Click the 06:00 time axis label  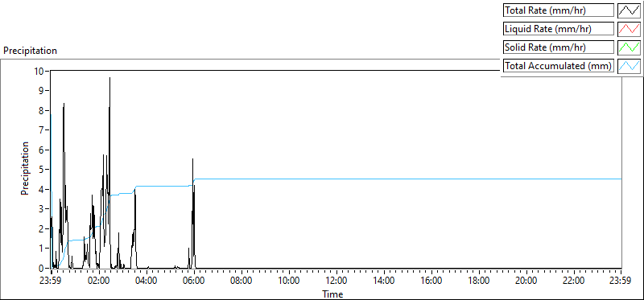coord(194,282)
